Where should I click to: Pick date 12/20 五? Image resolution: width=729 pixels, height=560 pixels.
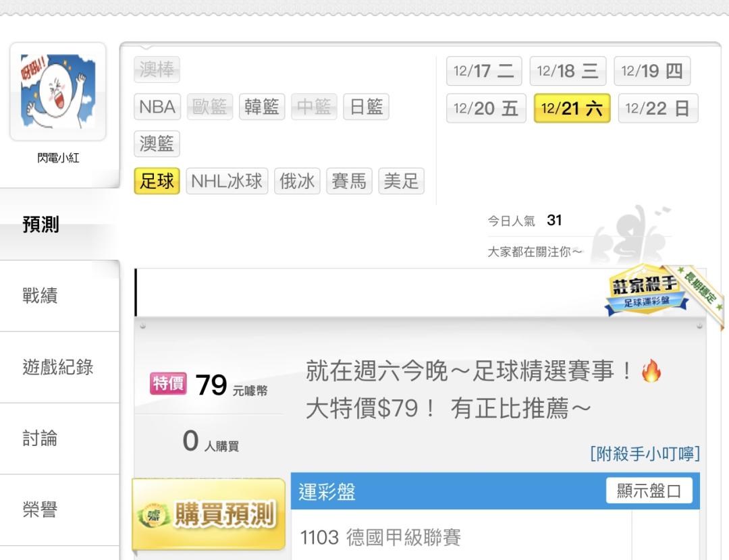point(486,108)
